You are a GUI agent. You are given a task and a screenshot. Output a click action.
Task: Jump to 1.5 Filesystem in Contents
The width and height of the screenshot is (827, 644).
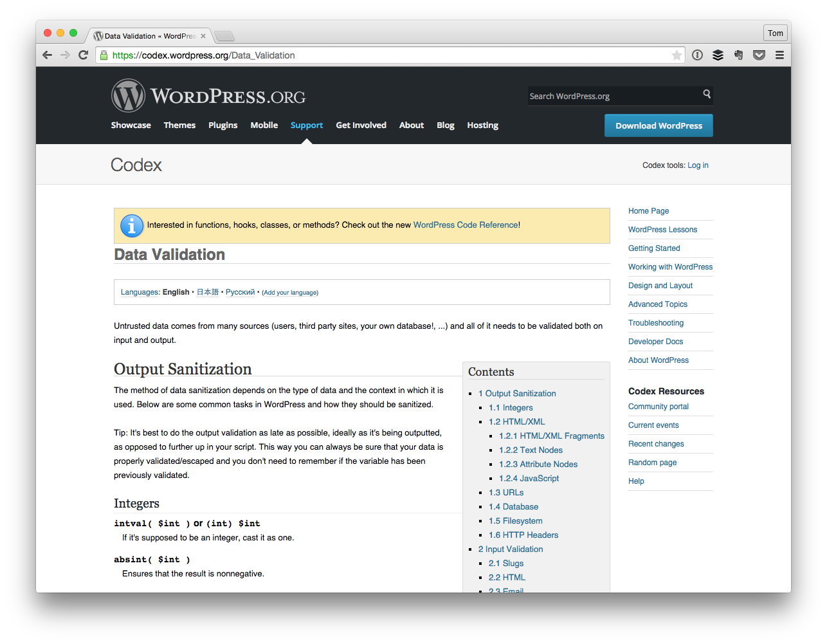[515, 521]
